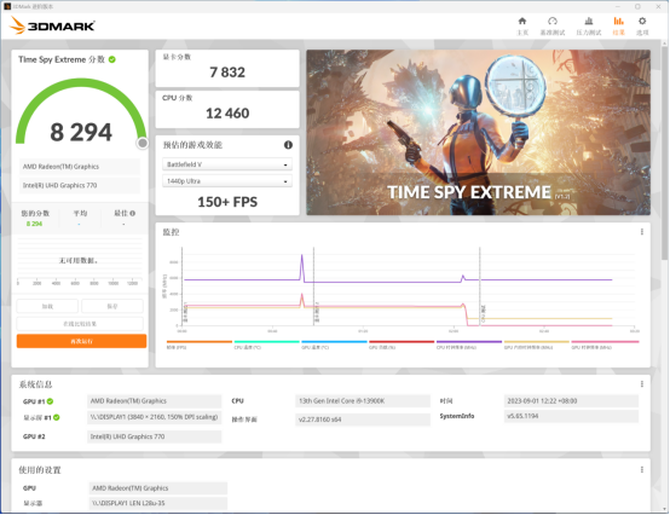The image size is (670, 515).
Task: Click the 13th Gen Intel Core i9-13900K field
Action: point(362,401)
